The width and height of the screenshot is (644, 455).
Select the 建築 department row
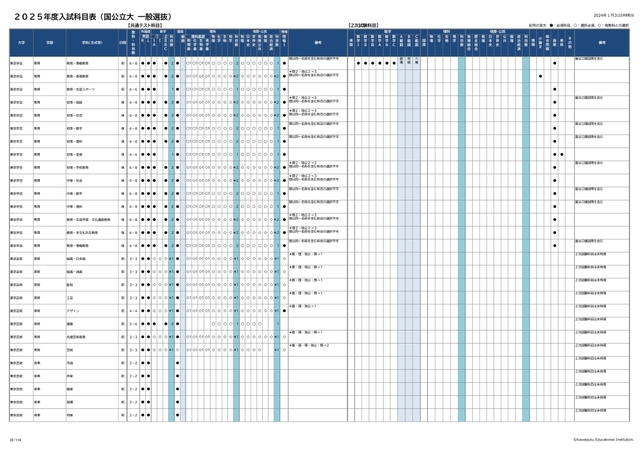coord(70,323)
